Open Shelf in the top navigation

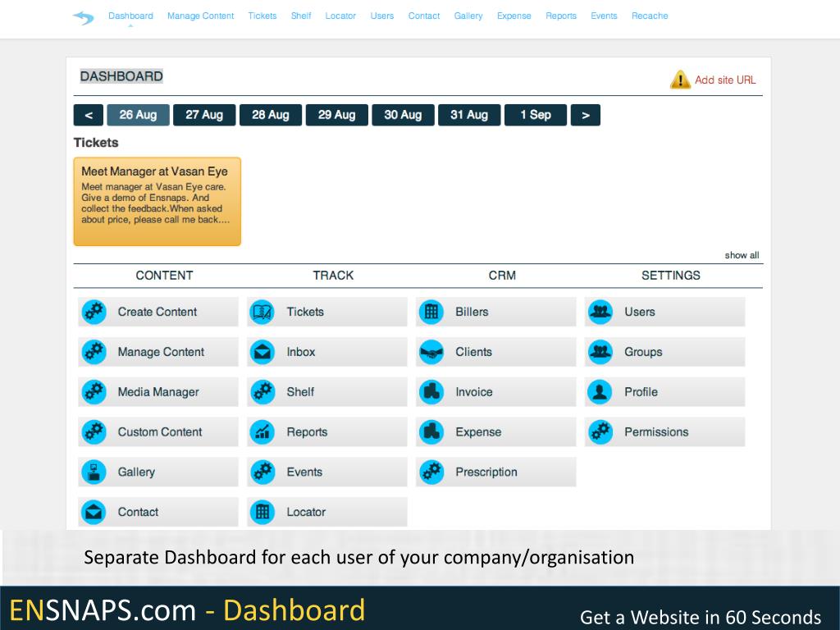click(301, 16)
